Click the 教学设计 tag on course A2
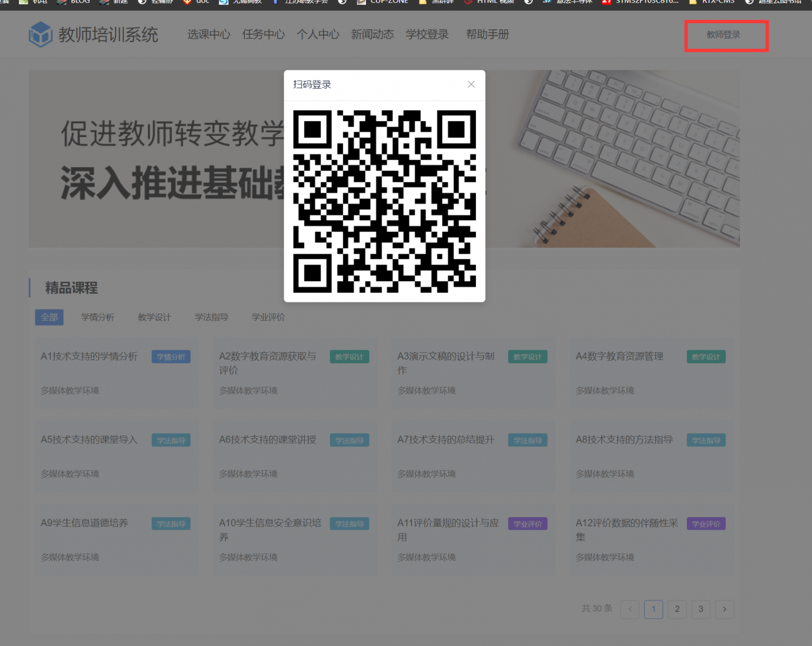The image size is (812, 646). coord(349,357)
